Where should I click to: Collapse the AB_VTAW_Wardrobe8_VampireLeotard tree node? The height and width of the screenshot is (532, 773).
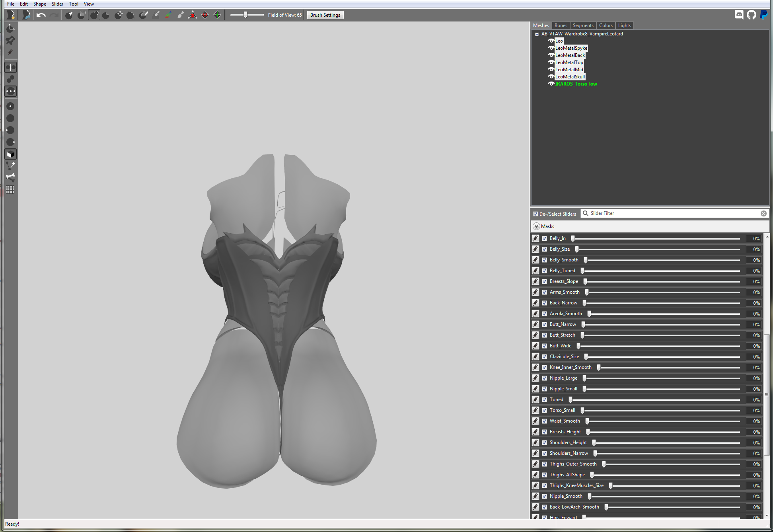537,34
